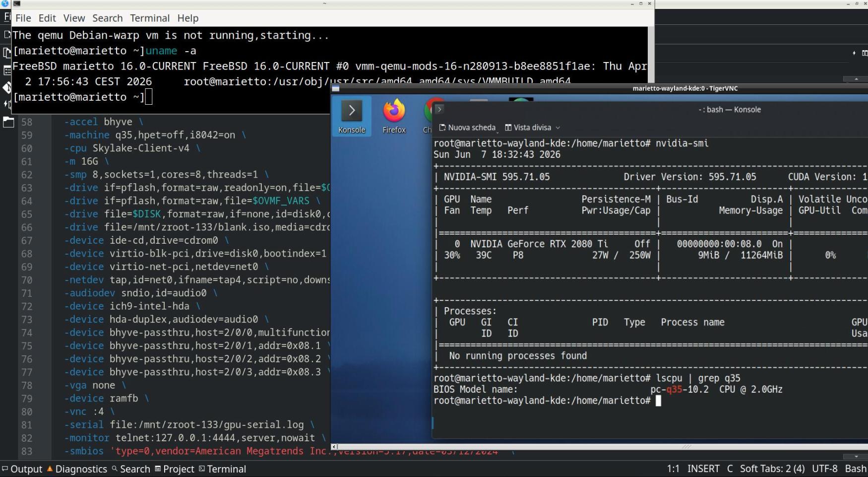868x477 pixels.
Task: Click the documents icon in editor left sidebar
Action: click(7, 52)
